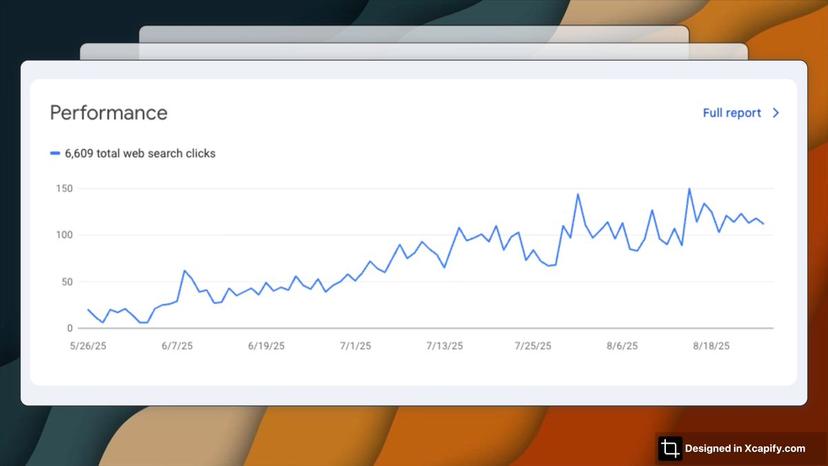Click the Designed in Xcapify.com text

coord(745,449)
